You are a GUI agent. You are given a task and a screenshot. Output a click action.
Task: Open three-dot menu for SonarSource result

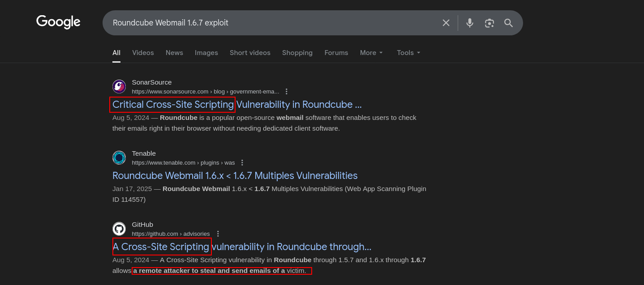287,91
